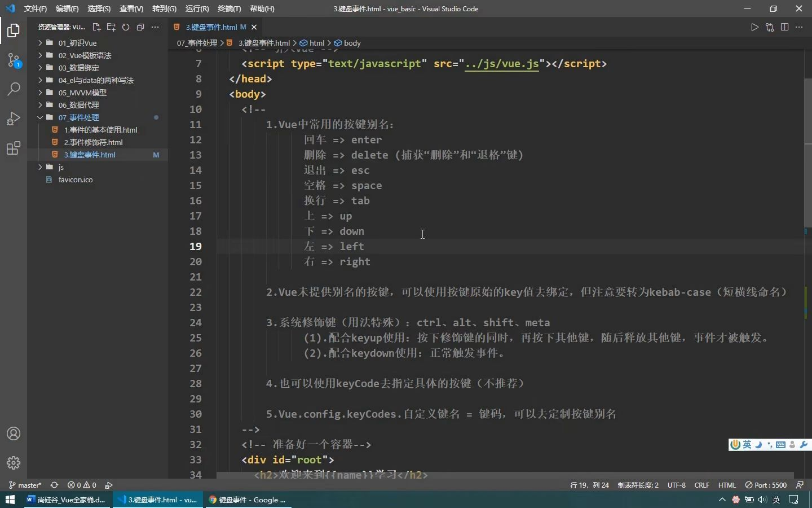The width and height of the screenshot is (812, 508).
Task: Close the 3.键盘事件.html editor tab
Action: coord(254,27)
